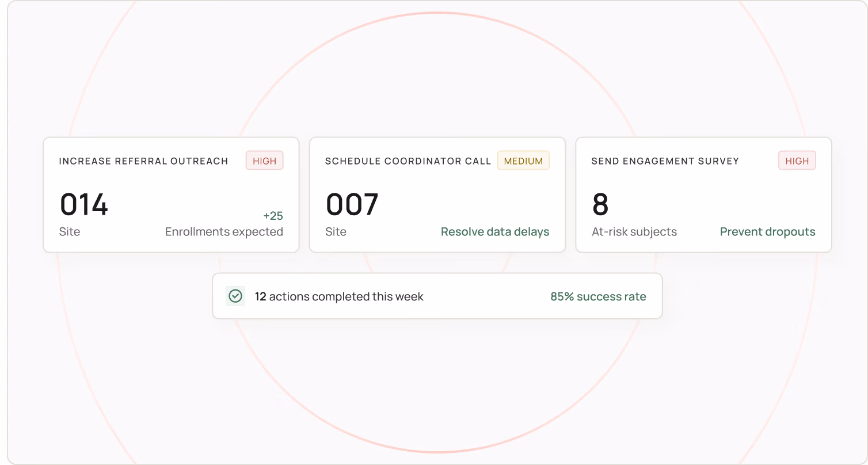
Task: Click the Prevent dropouts text
Action: 768,232
